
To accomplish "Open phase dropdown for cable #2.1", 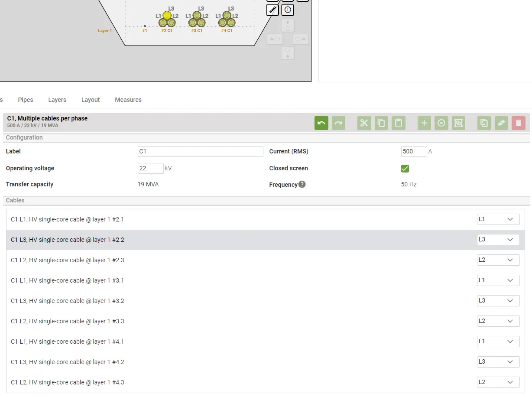I will 498,219.
